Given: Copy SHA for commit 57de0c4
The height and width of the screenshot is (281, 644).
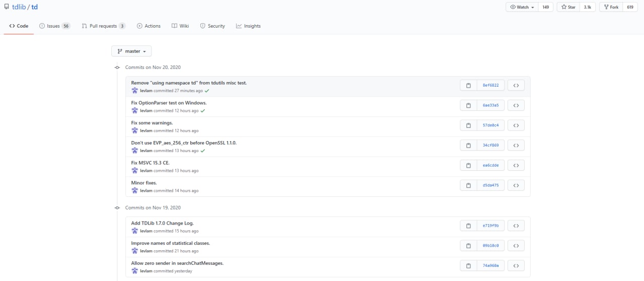Looking at the screenshot, I should (468, 125).
